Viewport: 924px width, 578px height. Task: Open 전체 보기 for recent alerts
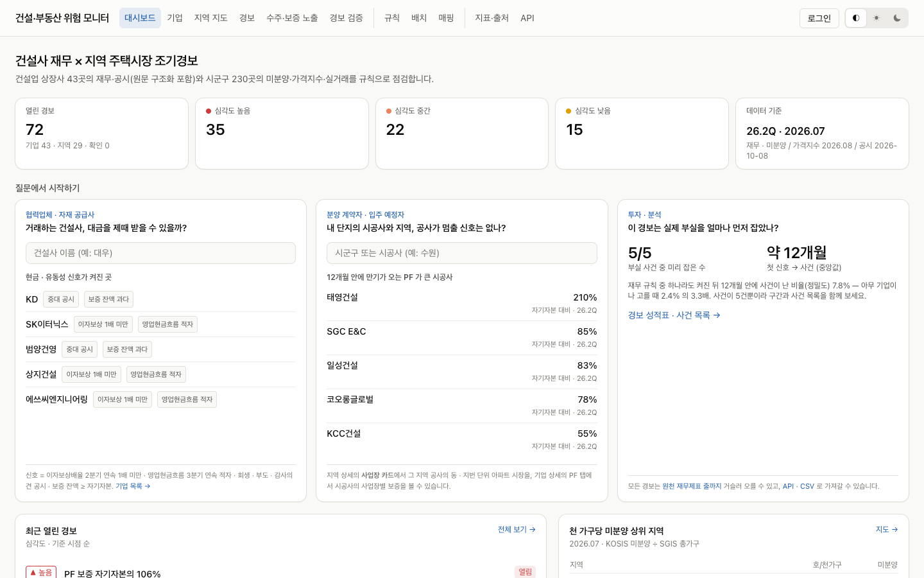517,530
